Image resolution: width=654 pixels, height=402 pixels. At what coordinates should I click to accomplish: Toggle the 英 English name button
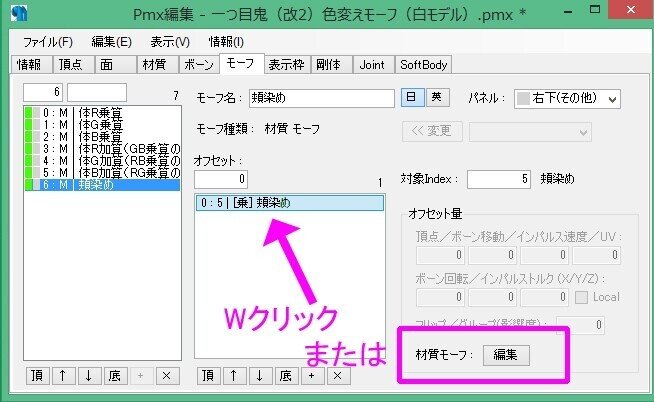click(437, 97)
